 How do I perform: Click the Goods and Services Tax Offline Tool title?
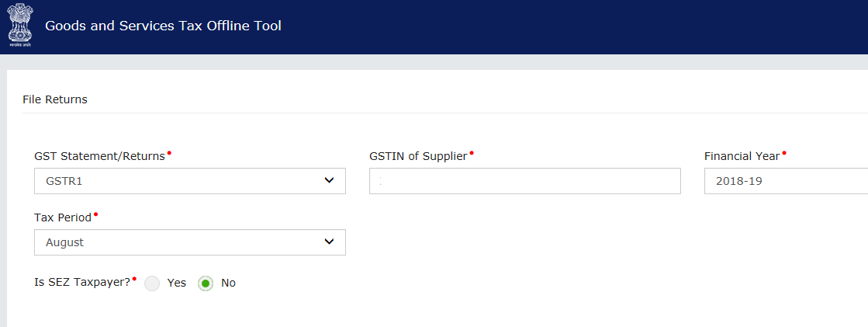click(163, 26)
